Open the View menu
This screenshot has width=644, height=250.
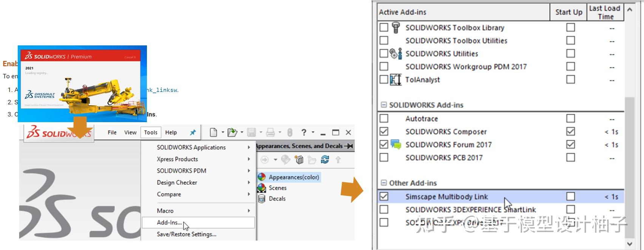[x=130, y=132]
